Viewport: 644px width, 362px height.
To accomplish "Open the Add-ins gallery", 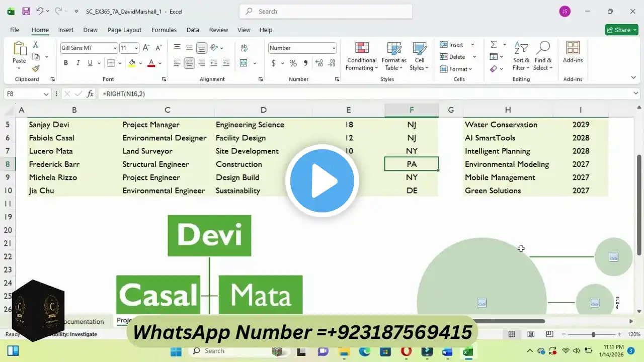I will tap(573, 53).
